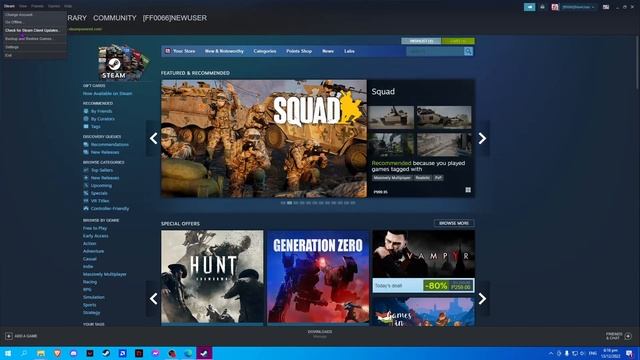
Task: Expand the New & Noteworthy menu
Action: pos(224,51)
